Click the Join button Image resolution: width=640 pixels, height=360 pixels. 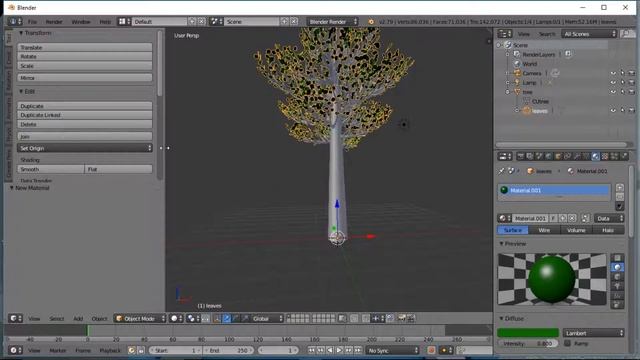[x=85, y=136]
